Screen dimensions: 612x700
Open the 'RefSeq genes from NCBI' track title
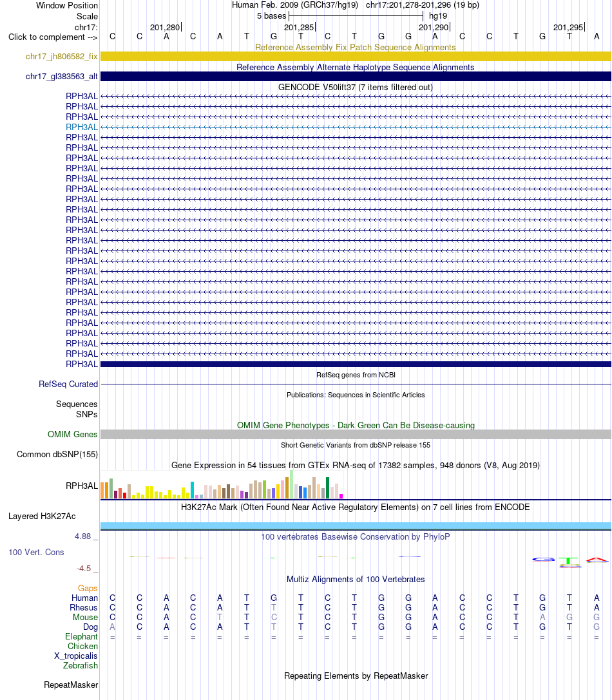(x=356, y=375)
